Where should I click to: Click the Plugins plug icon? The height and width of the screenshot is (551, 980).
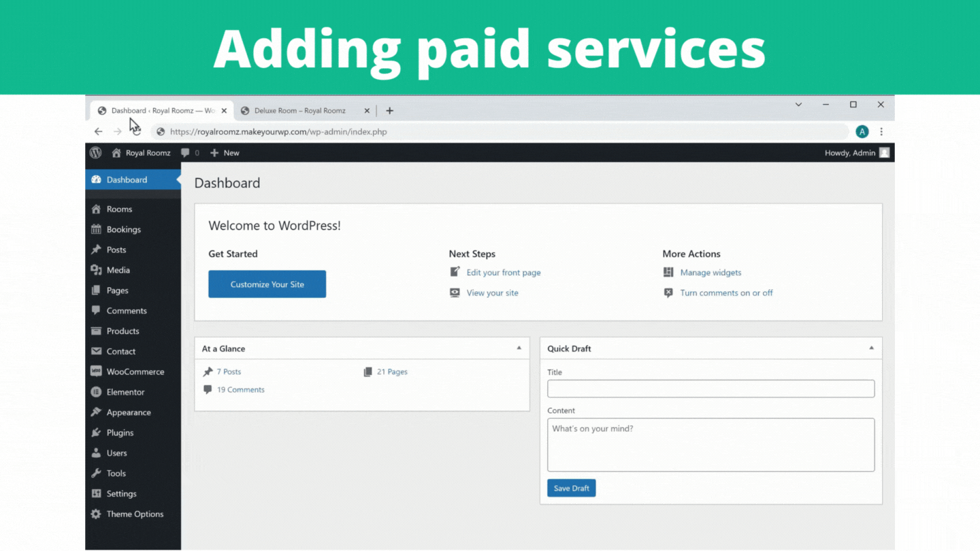96,433
